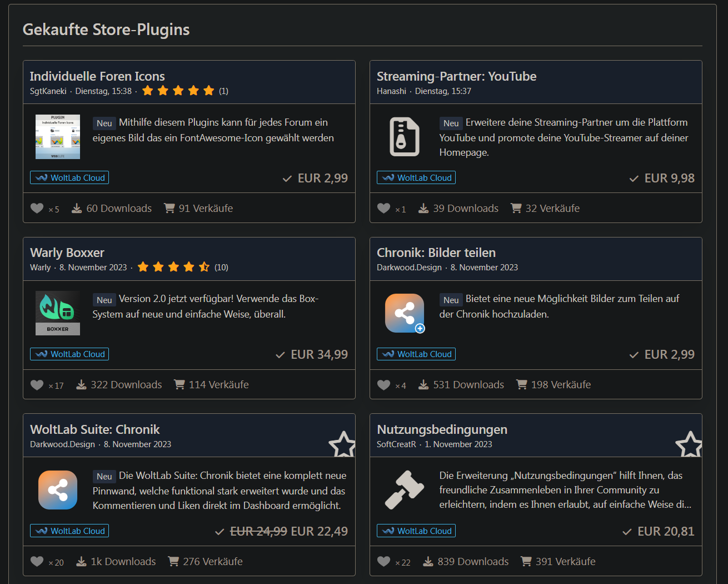728x584 pixels.
Task: Toggle the star on WoltLab Suite: Chronik
Action: pos(342,444)
